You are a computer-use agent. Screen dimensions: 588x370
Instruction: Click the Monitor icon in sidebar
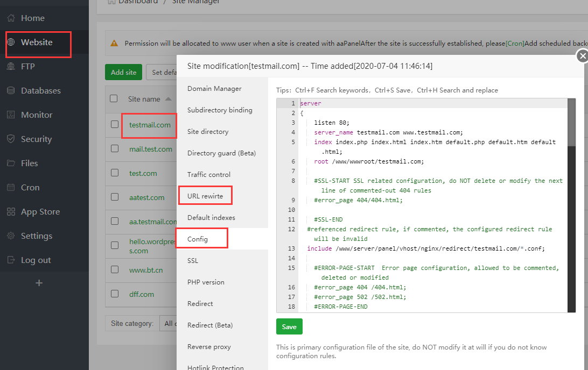pos(11,115)
